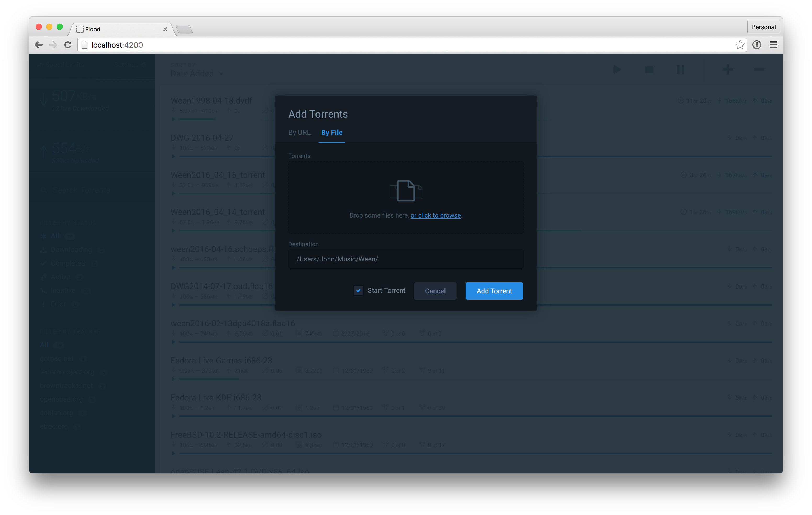Click the Cancel button

pyautogui.click(x=435, y=291)
